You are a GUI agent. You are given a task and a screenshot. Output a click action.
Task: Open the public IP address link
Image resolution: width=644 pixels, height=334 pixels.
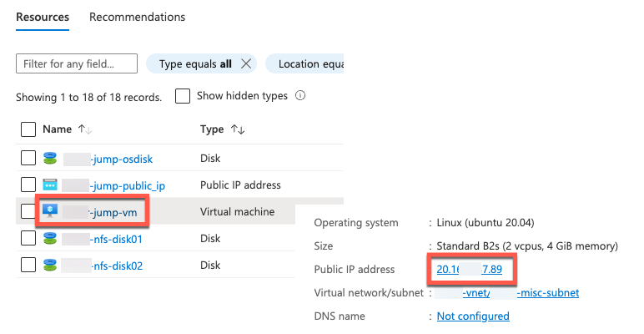[468, 270]
